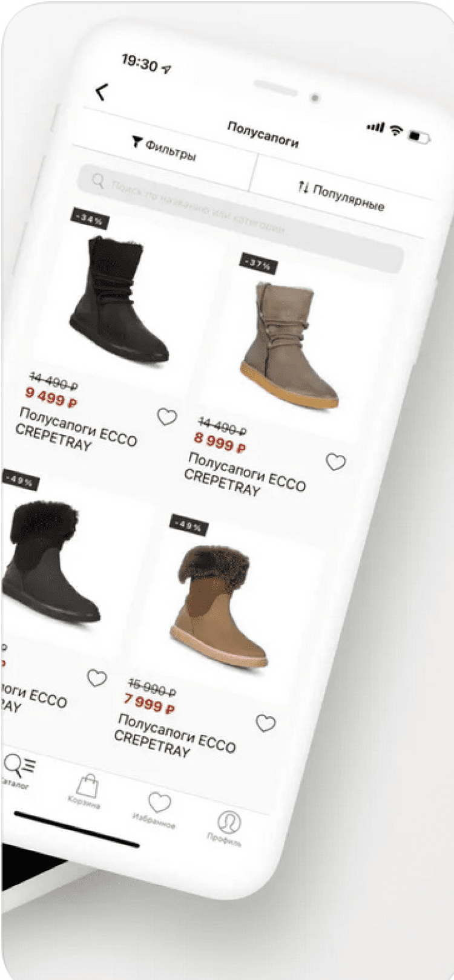Favorite the 8 999 ₽ beige boot
Image resolution: width=454 pixels, height=980 pixels.
coord(336,462)
